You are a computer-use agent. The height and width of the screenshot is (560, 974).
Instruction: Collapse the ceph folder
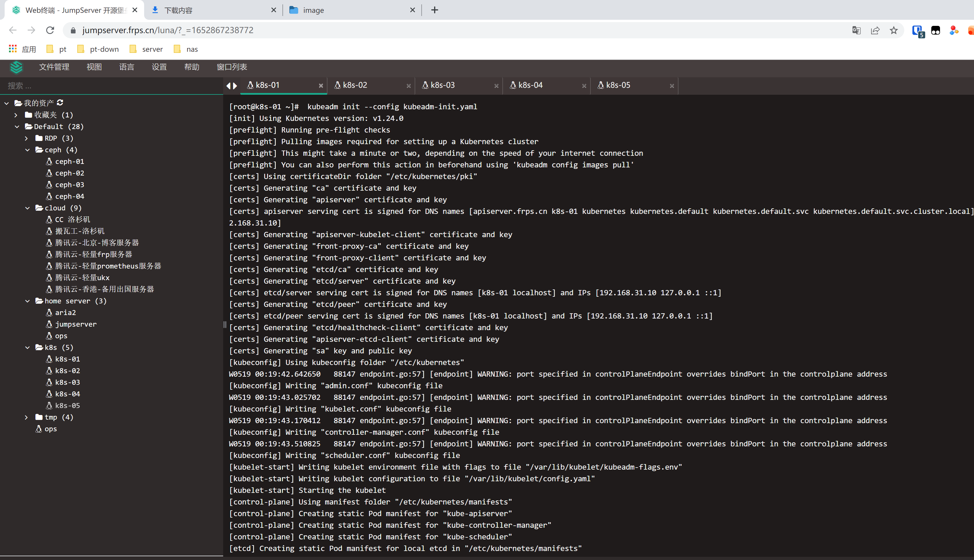coord(27,150)
